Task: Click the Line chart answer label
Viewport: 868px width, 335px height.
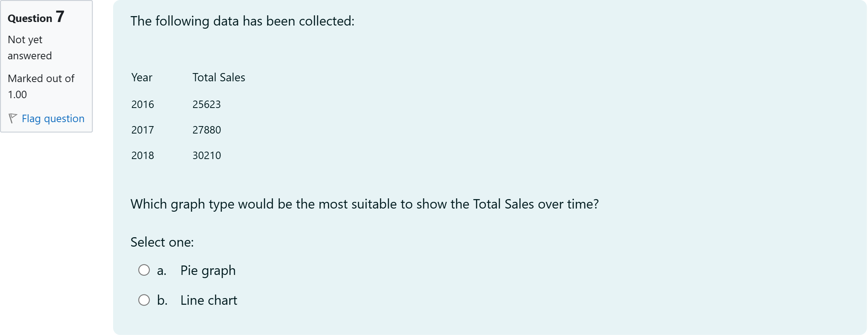Action: pyautogui.click(x=209, y=300)
